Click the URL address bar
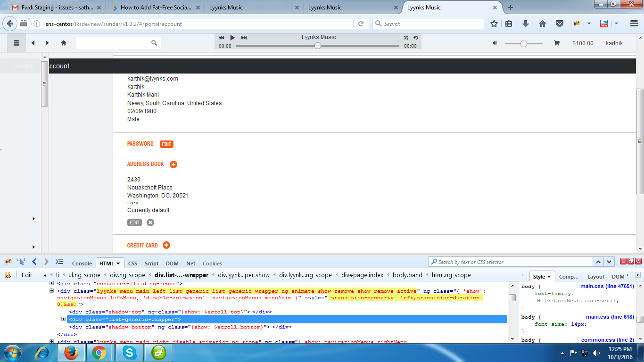Screen dimensions: 644x362 (198, 24)
